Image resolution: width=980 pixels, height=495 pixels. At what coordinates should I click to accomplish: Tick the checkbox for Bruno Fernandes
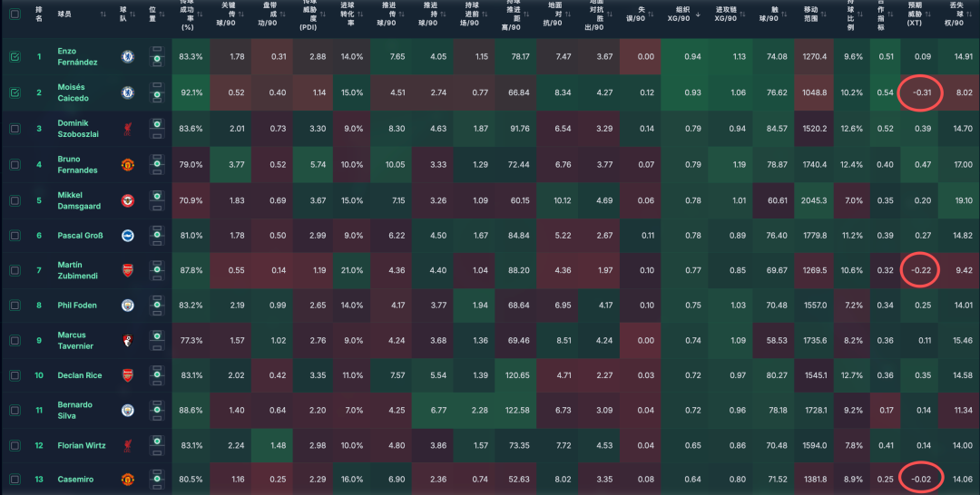15,164
